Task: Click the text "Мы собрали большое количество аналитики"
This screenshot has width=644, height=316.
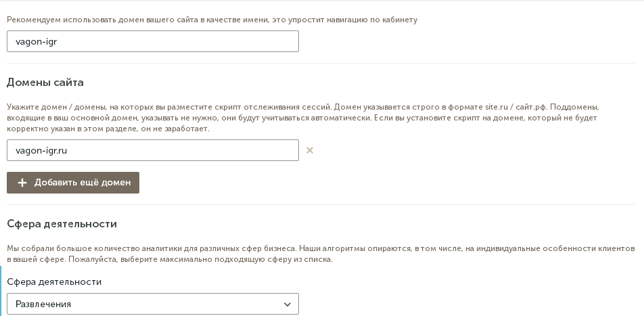Action: point(101,248)
